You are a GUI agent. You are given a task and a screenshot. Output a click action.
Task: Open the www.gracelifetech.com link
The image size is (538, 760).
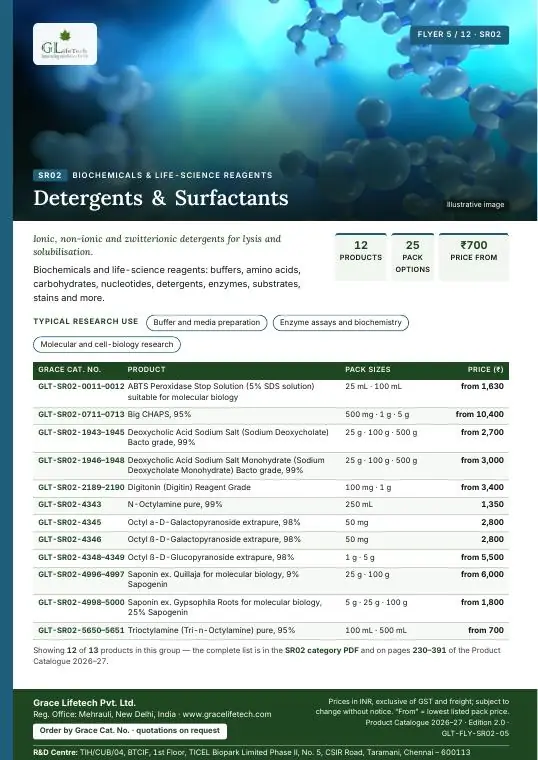[227, 714]
